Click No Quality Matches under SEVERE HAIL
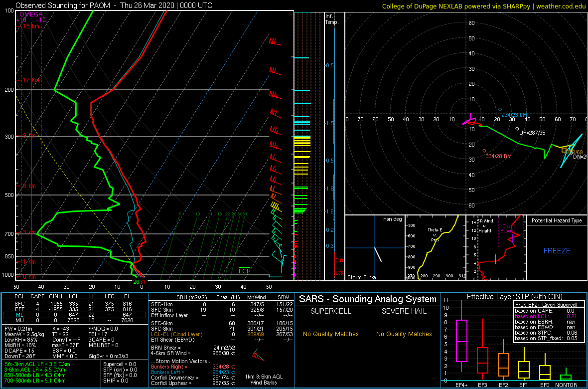The height and width of the screenshot is (389, 588). click(404, 334)
